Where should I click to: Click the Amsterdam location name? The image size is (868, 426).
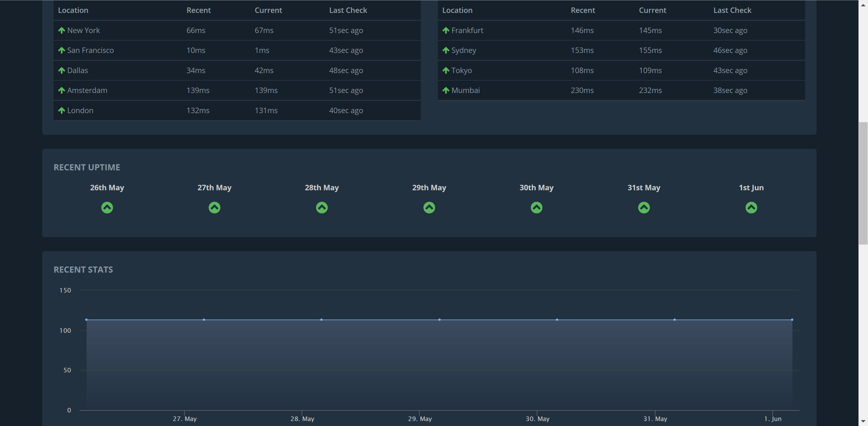[x=87, y=90]
